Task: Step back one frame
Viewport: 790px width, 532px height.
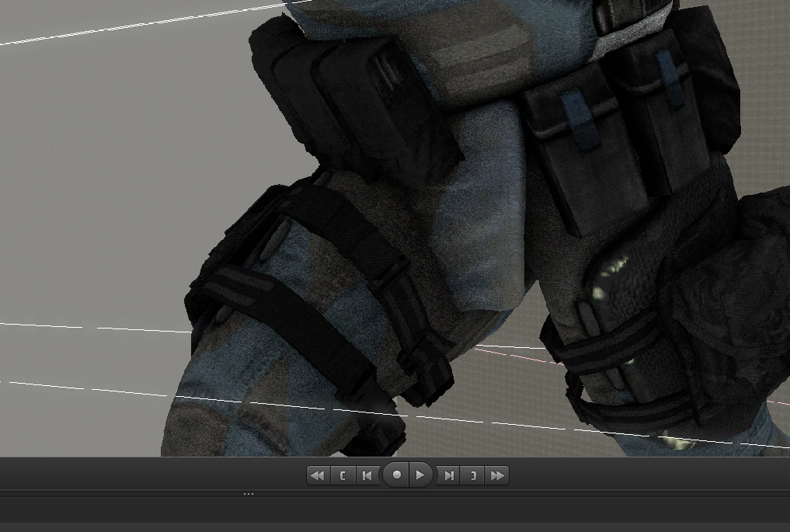Action: tap(367, 475)
